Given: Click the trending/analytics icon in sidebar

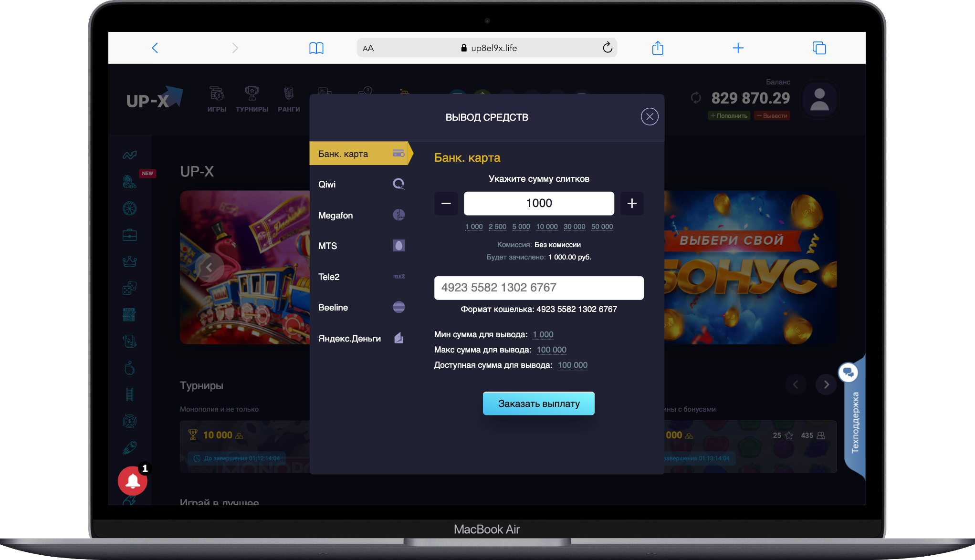Looking at the screenshot, I should [131, 155].
